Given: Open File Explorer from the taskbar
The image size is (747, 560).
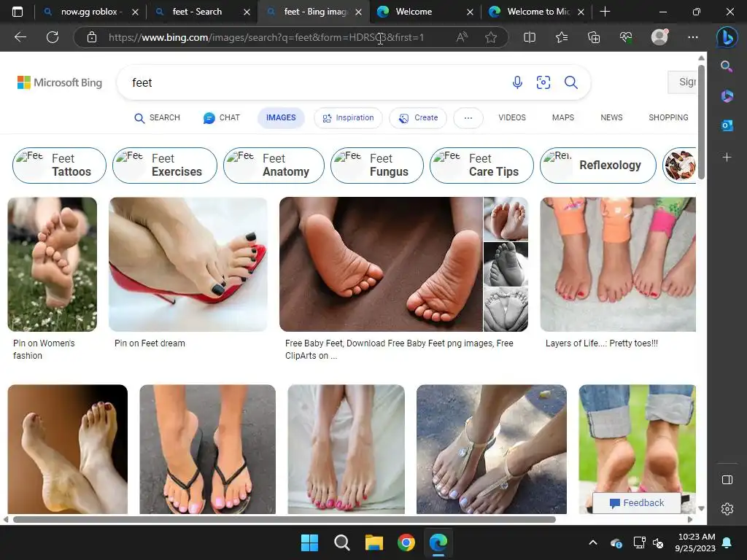Looking at the screenshot, I should [374, 542].
